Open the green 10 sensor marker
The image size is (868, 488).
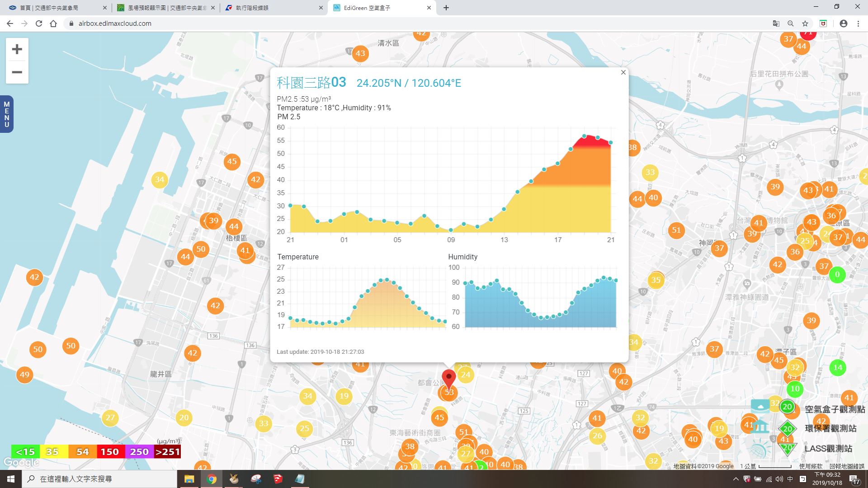[x=795, y=389]
